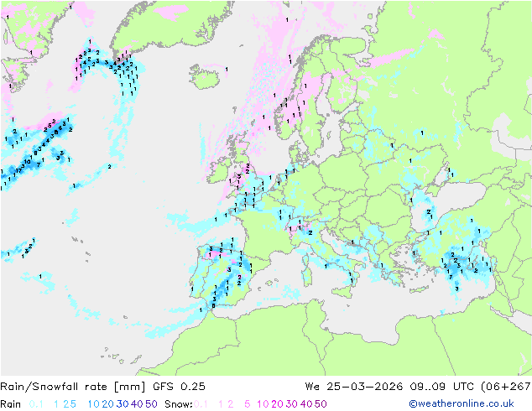Image resolution: width=532 pixels, height=411 pixels.
Task: Pick the snow legend 5 value
Action: coord(247,404)
